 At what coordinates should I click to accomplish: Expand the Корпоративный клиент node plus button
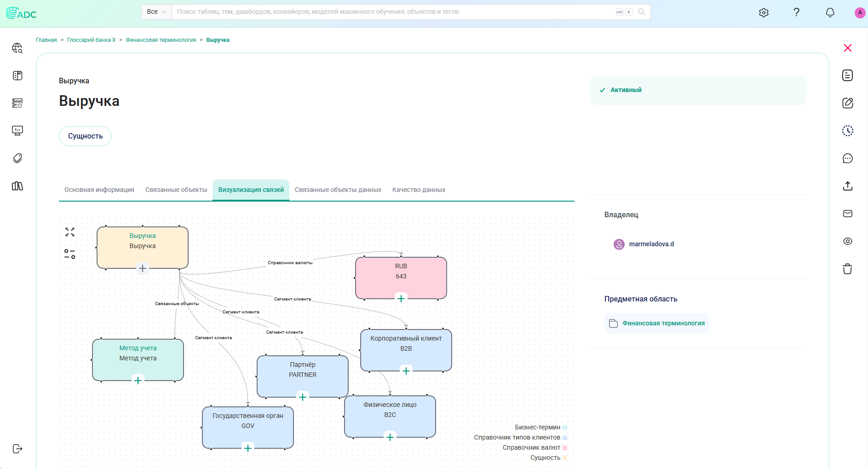[406, 371]
